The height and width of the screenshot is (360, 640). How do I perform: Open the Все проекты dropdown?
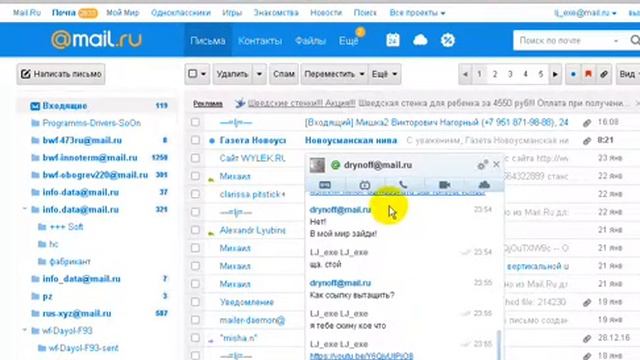417,13
